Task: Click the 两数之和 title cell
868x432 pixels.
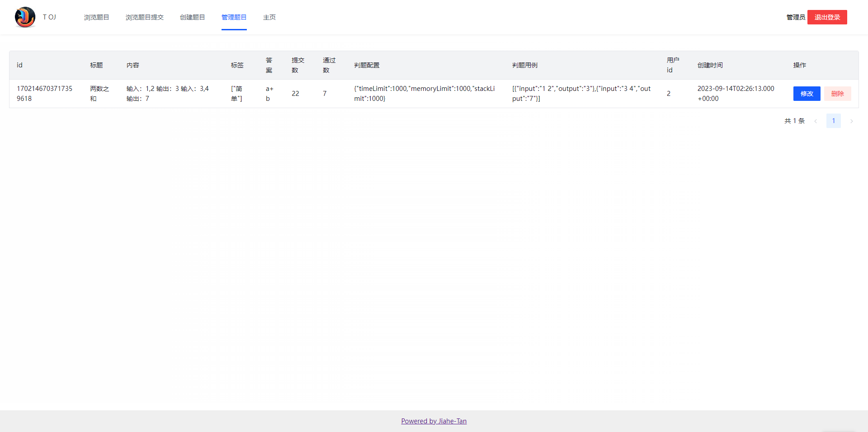Action: coord(101,94)
